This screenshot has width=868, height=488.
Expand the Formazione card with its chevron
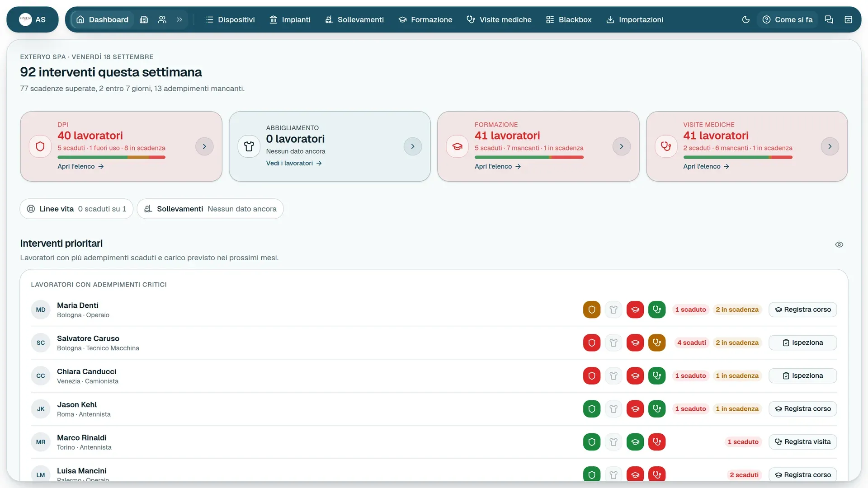tap(622, 146)
